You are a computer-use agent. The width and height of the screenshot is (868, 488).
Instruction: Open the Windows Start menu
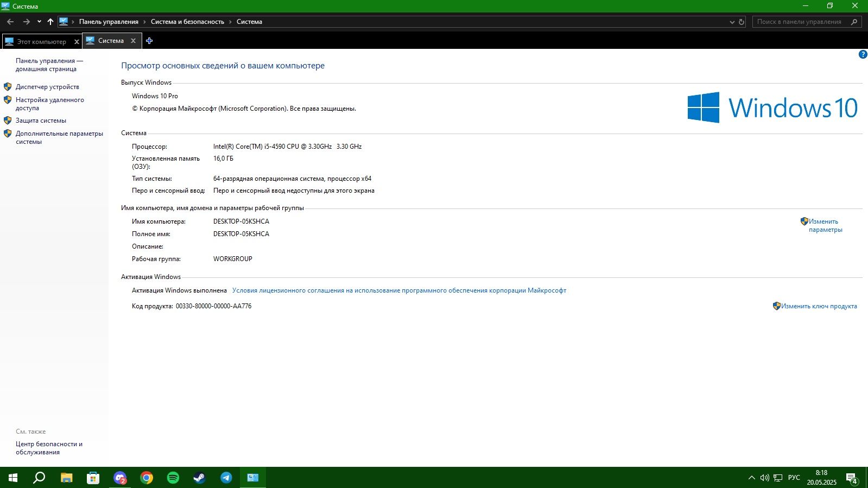coord(13,478)
